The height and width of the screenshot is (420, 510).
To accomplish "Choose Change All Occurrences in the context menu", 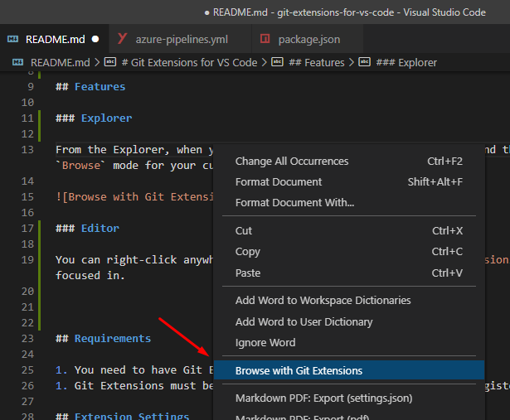I will coord(349,161).
